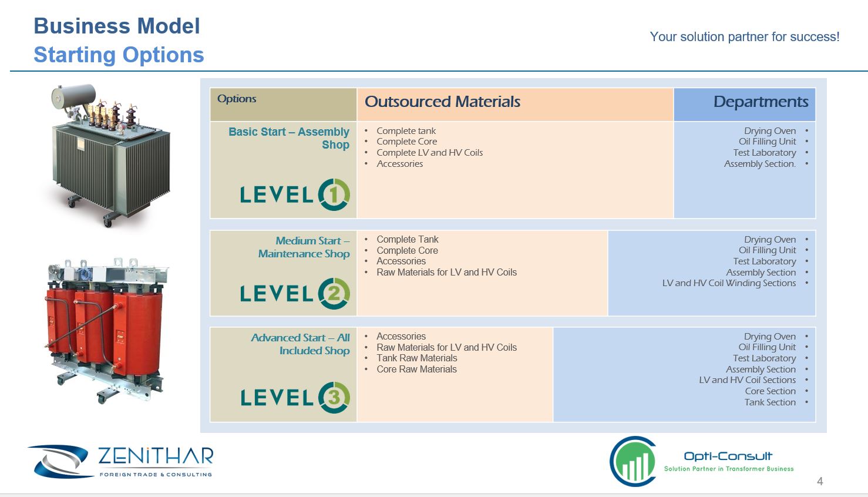Select LV and HV Coil Winding Sections item
The image size is (868, 497).
pos(729,283)
